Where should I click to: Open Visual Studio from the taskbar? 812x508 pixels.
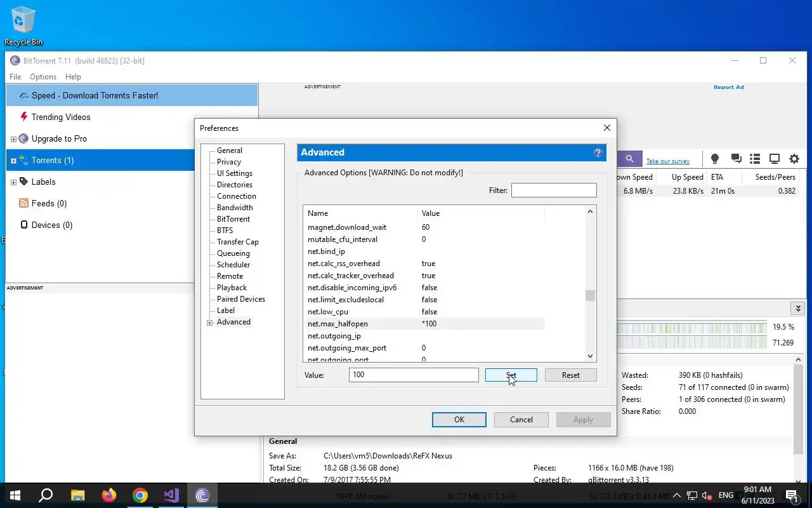171,495
